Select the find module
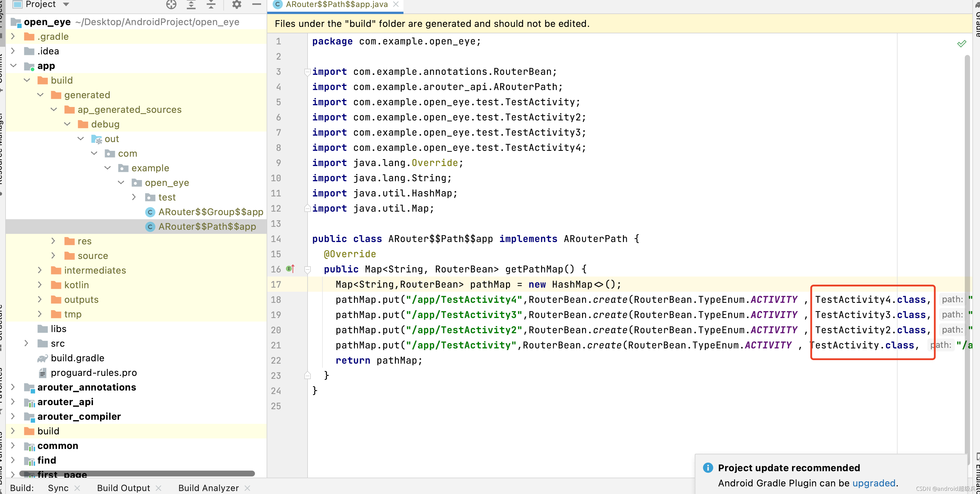This screenshot has height=494, width=980. (47, 460)
